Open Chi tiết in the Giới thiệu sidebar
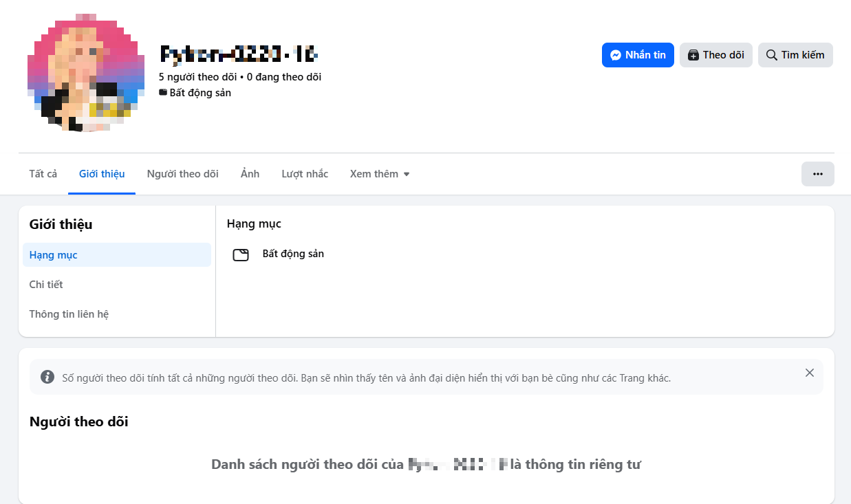Screen dimensions: 851x504 [x=46, y=285]
